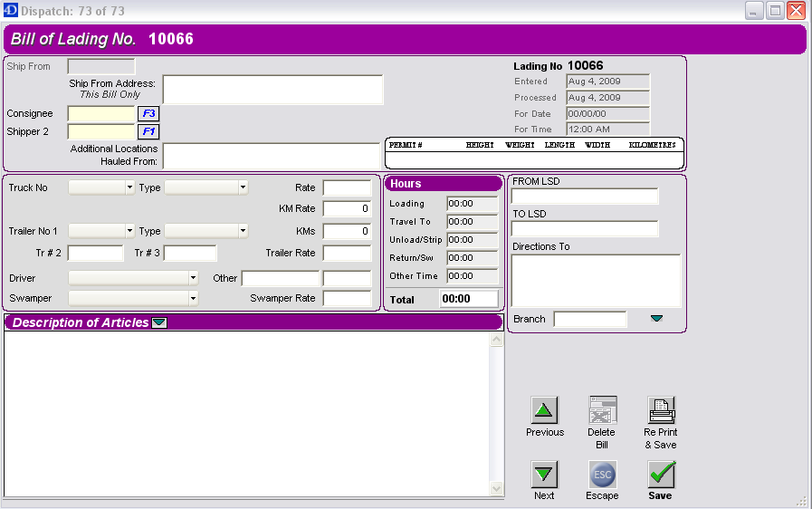Viewport: 812px width, 509px height.
Task: Click the green checkmark Save icon
Action: (x=661, y=475)
